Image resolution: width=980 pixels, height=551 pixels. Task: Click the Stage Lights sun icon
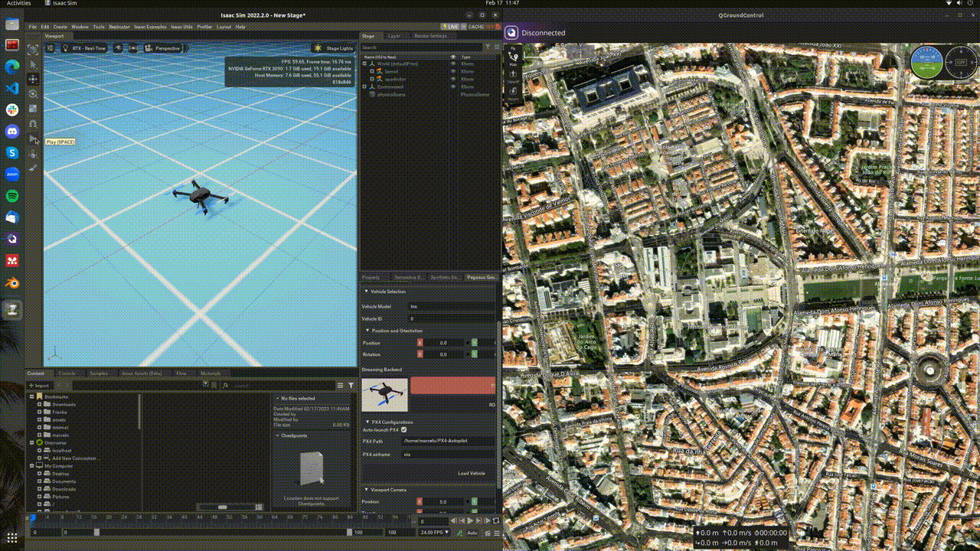(318, 48)
